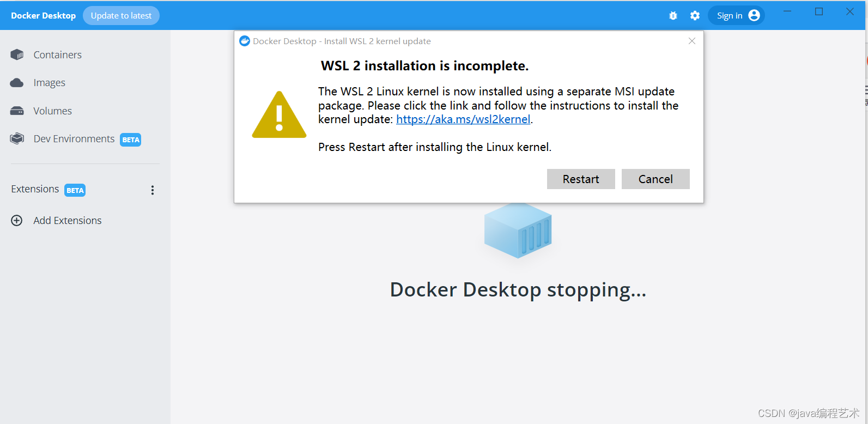Open Dev Environments section
Viewport: 868px width, 424px height.
point(74,139)
